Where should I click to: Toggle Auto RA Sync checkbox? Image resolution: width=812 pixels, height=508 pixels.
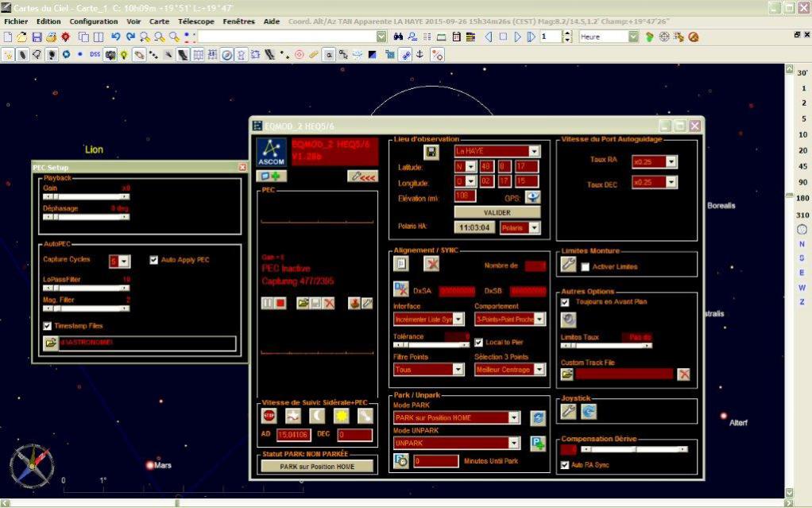[x=565, y=466]
